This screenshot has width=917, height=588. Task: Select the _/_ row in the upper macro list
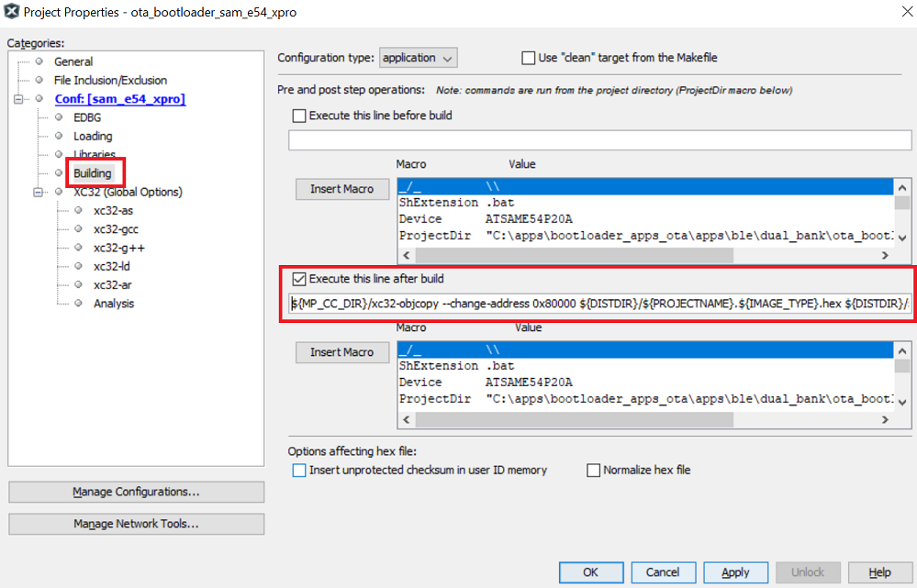click(645, 186)
